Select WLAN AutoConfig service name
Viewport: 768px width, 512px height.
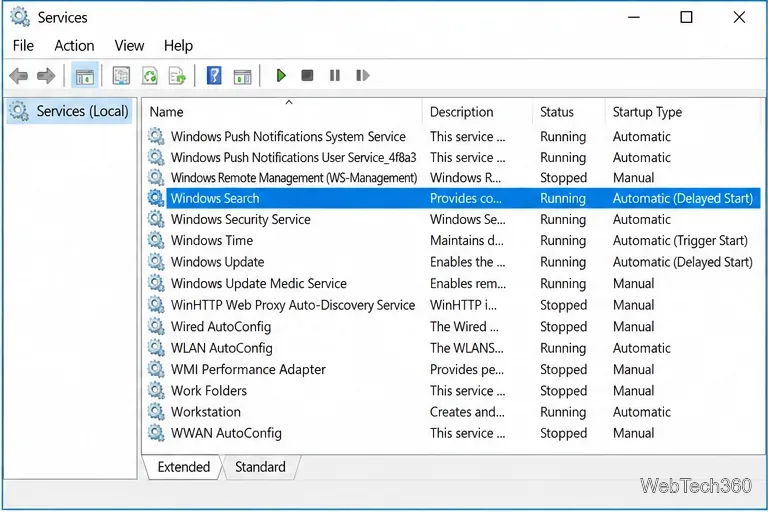click(221, 348)
